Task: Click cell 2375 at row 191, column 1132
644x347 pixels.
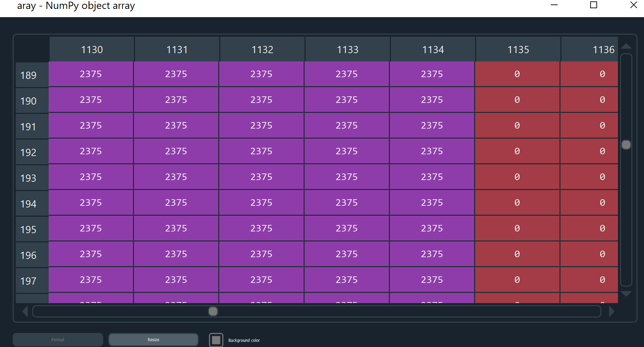Action: point(261,125)
